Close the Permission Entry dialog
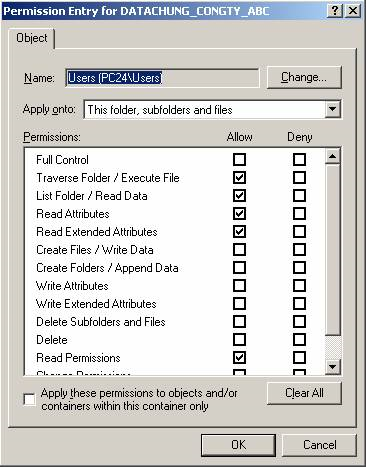The width and height of the screenshot is (366, 467). point(353,11)
